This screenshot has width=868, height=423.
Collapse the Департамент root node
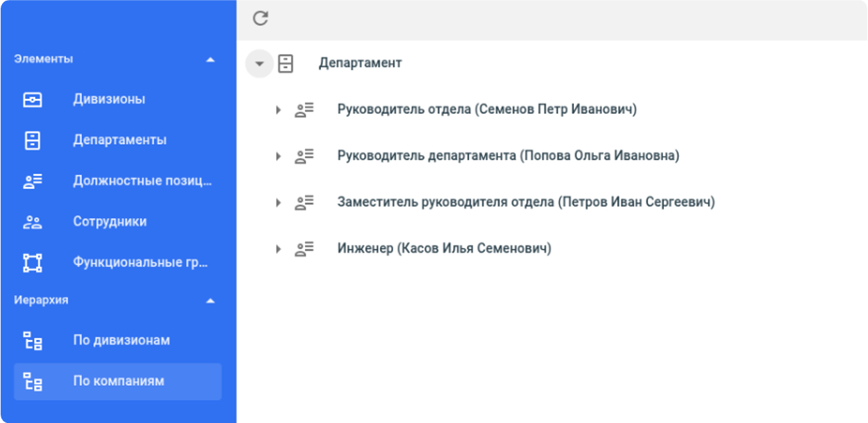pos(260,63)
